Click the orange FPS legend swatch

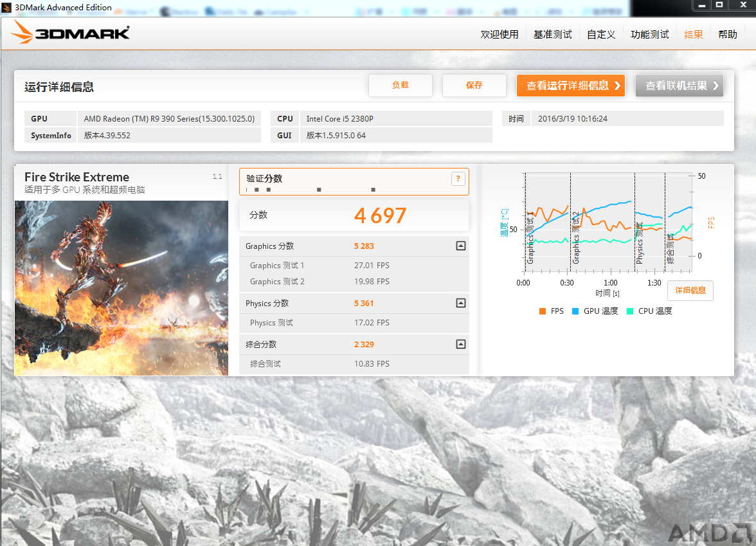click(543, 311)
